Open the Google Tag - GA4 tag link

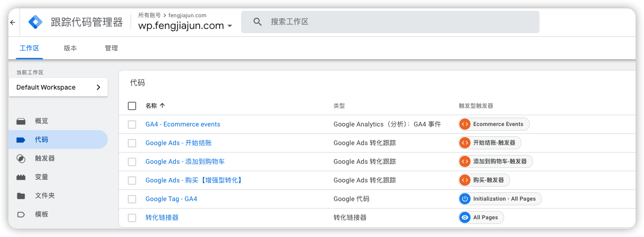(171, 199)
